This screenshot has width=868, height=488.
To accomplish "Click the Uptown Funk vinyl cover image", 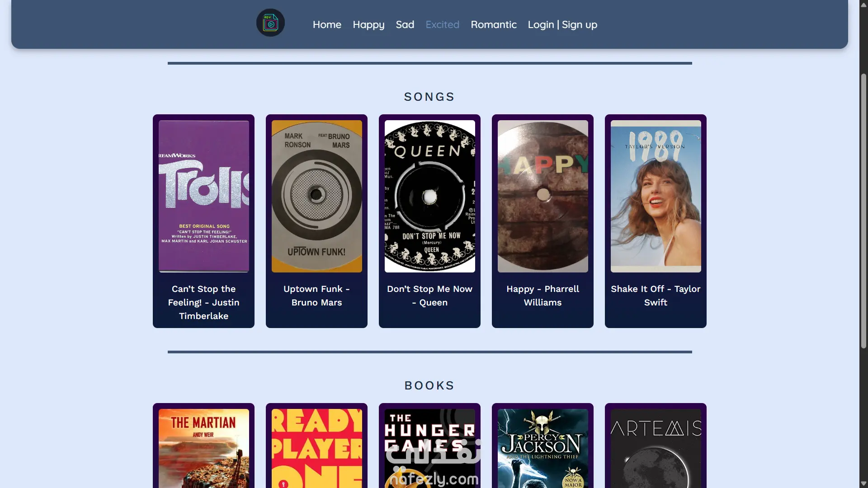I will [316, 196].
